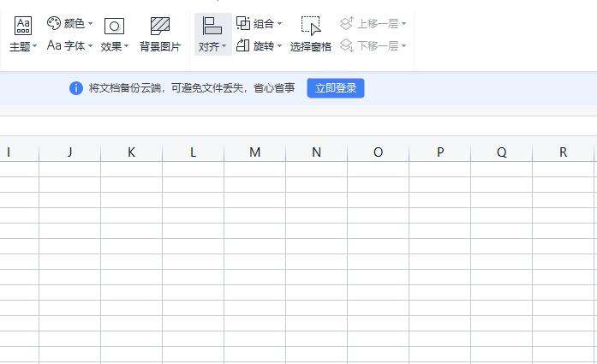Click the 上移一层 bring forward icon
This screenshot has height=364, width=597.
(x=347, y=23)
